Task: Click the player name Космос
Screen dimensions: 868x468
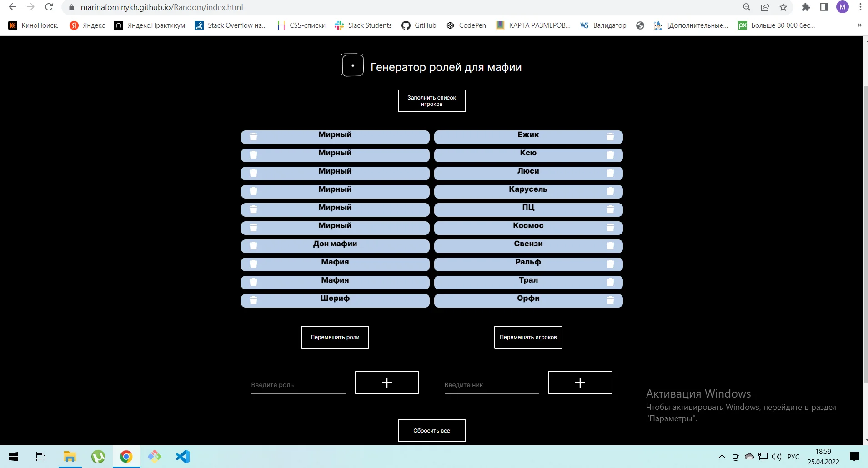Action: [528, 226]
